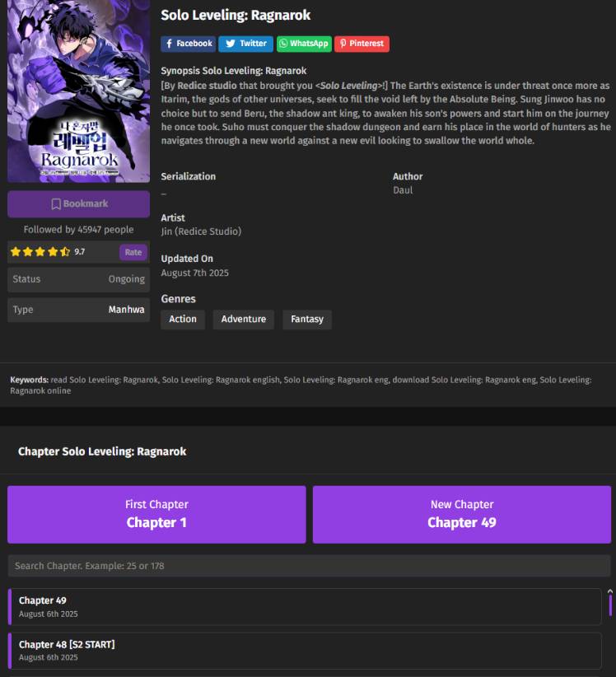Bookmark Solo Leveling: Ragnarok
The height and width of the screenshot is (677, 616).
[78, 203]
